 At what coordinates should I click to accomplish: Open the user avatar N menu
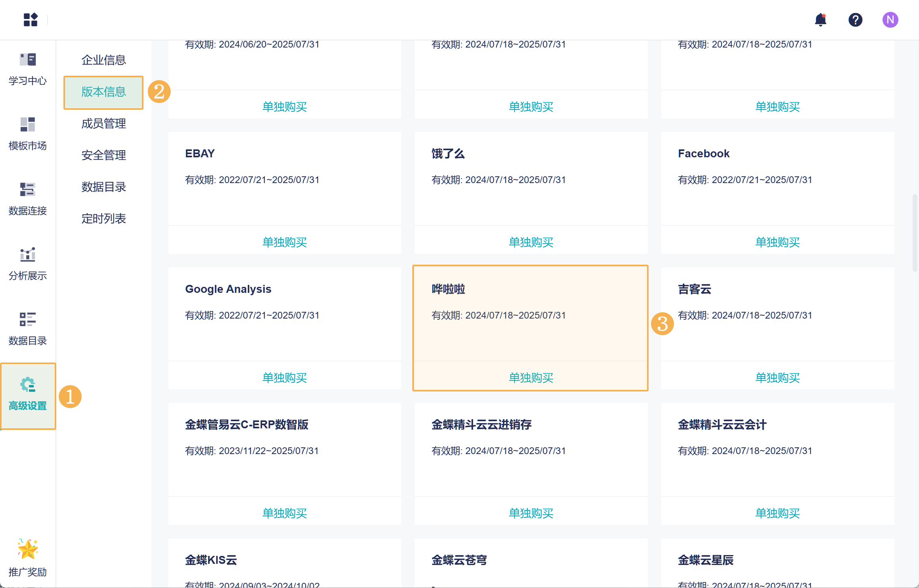point(890,19)
